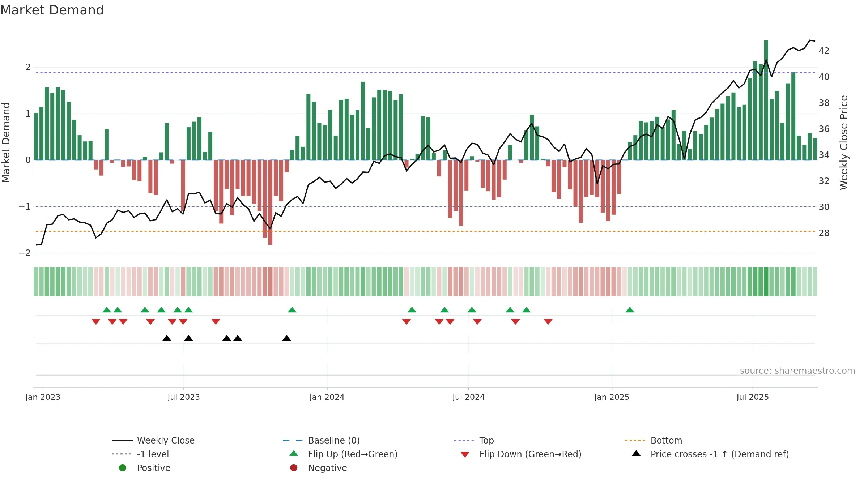The image size is (868, 488).
Task: Select the Top legend label
Action: click(x=486, y=440)
